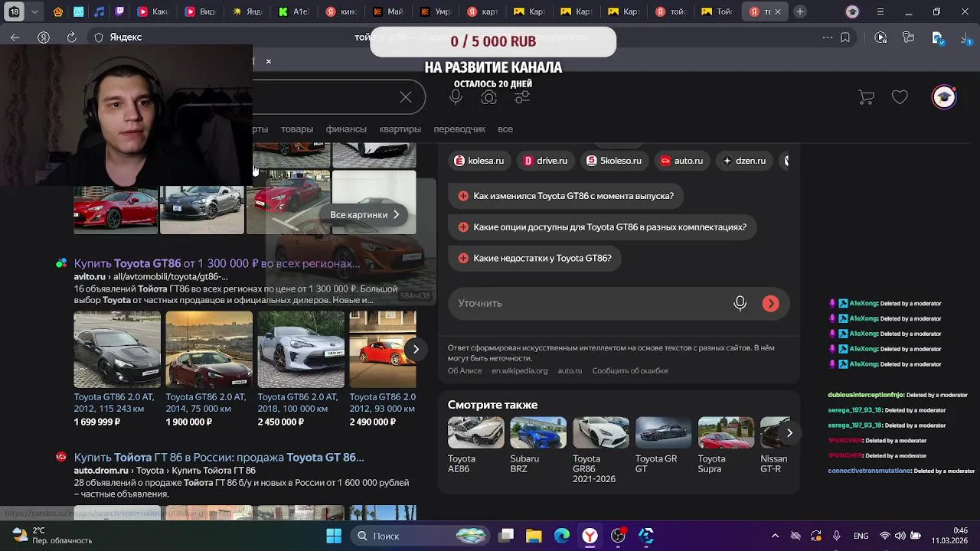Open the 5koleso.ru source chip
Image resolution: width=980 pixels, height=551 pixels.
(x=614, y=161)
